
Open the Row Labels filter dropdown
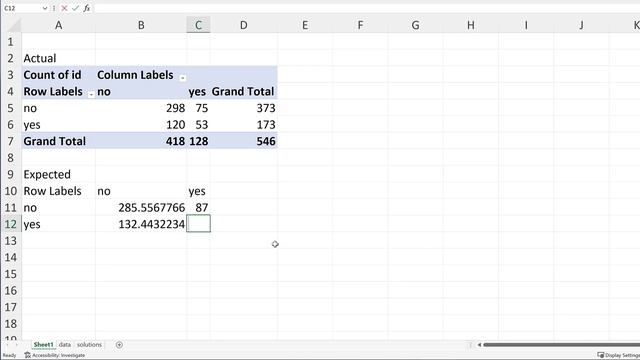click(x=91, y=94)
